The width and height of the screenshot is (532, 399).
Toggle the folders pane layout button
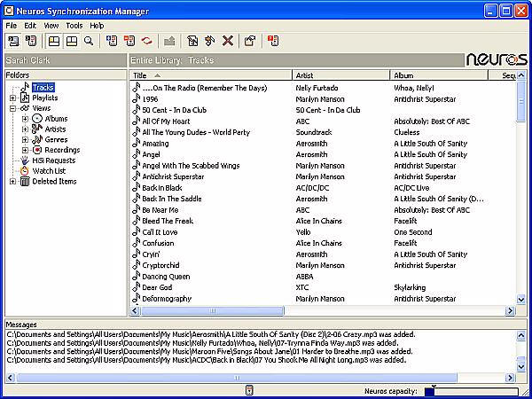[x=54, y=41]
